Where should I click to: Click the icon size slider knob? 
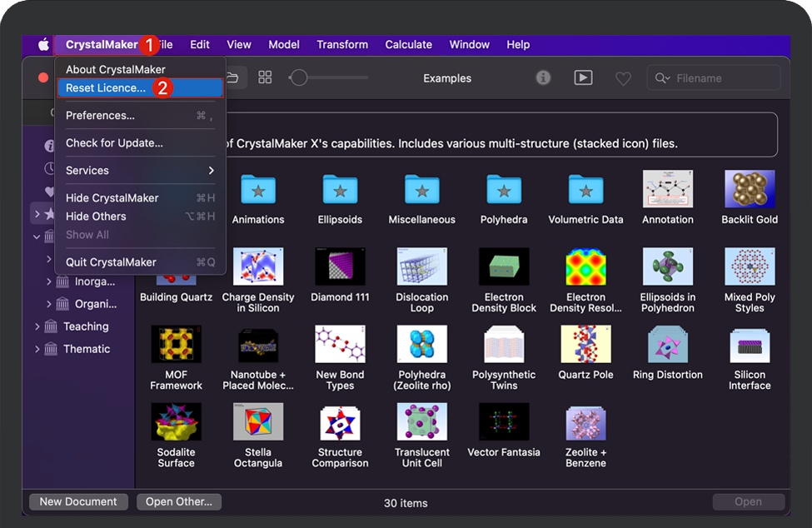tap(299, 77)
